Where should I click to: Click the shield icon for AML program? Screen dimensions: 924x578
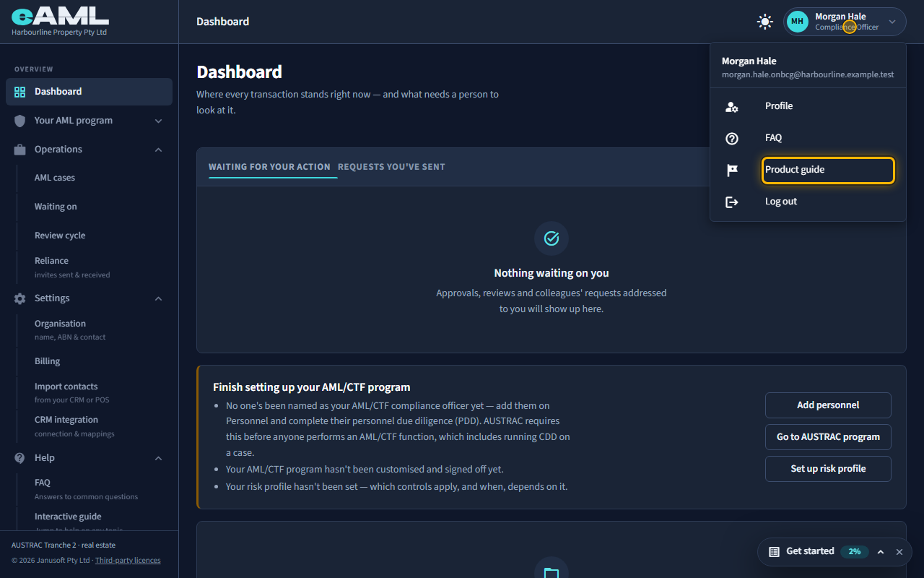[x=20, y=121]
